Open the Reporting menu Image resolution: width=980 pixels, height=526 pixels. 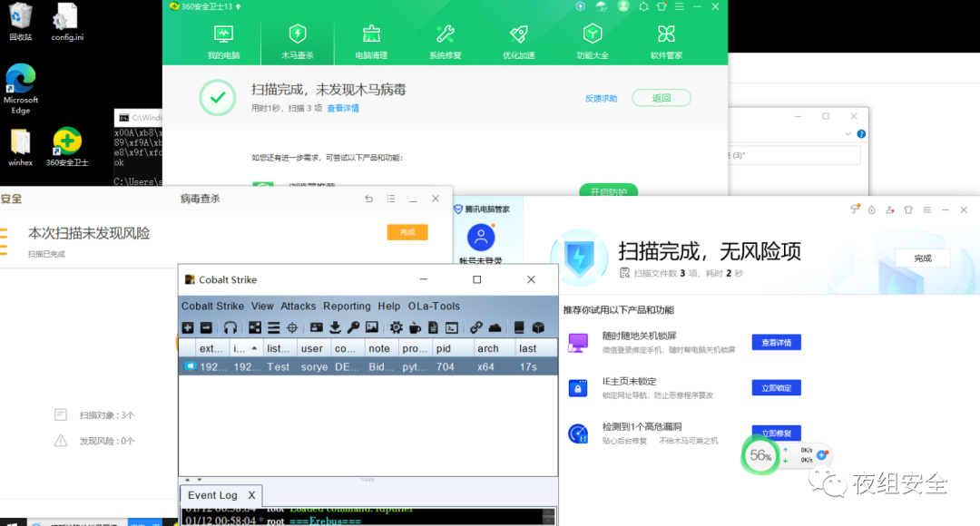[347, 307]
